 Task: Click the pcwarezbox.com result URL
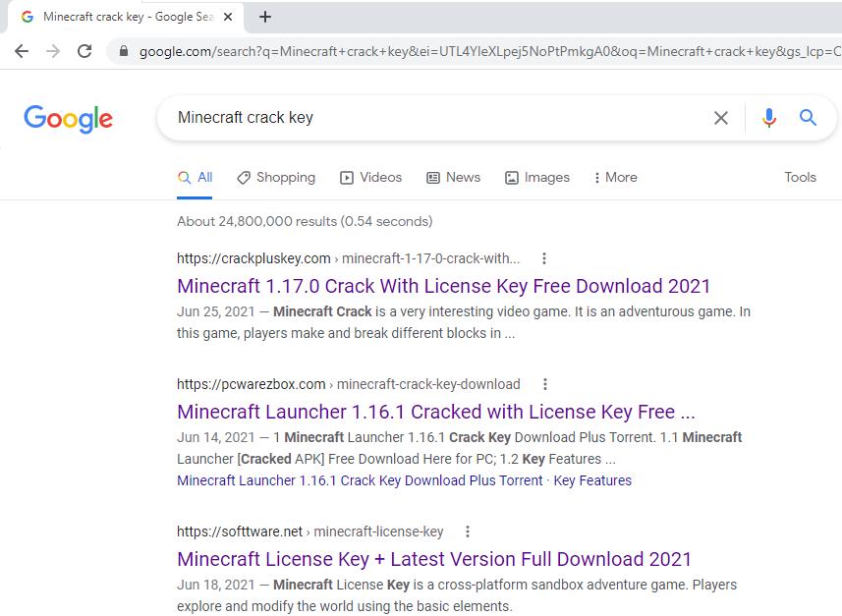point(349,384)
